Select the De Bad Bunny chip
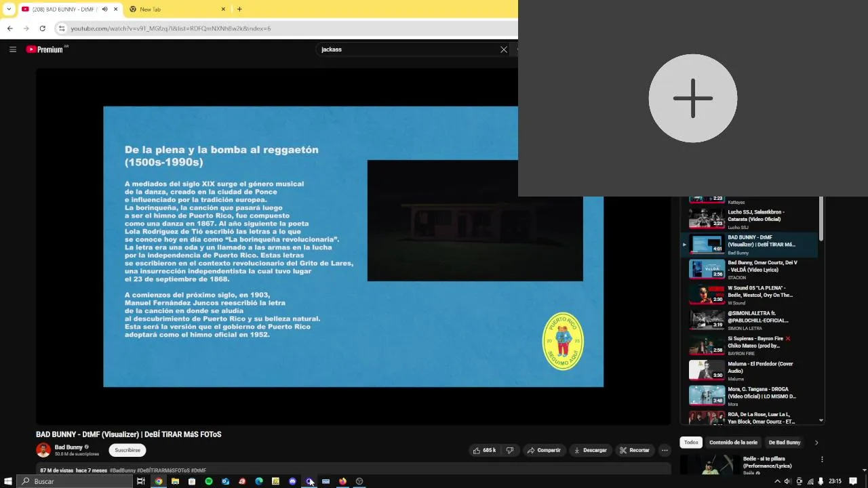868x488 pixels. 785,443
